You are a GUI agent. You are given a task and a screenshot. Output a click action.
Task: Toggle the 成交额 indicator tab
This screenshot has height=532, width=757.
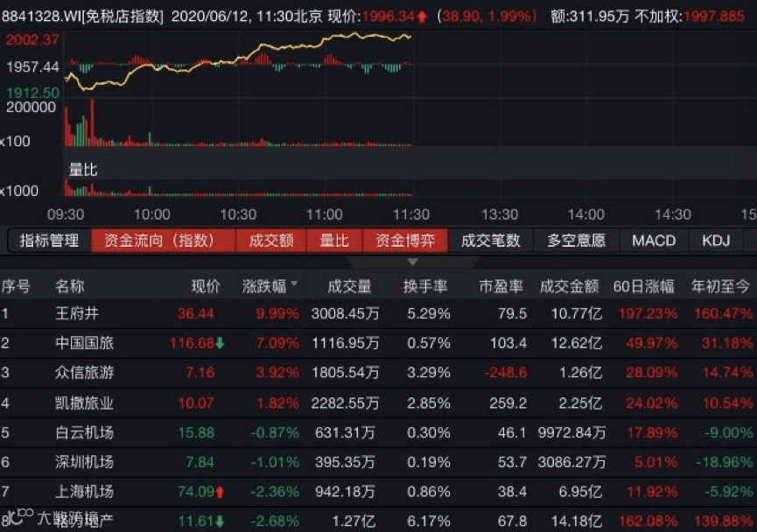click(270, 241)
